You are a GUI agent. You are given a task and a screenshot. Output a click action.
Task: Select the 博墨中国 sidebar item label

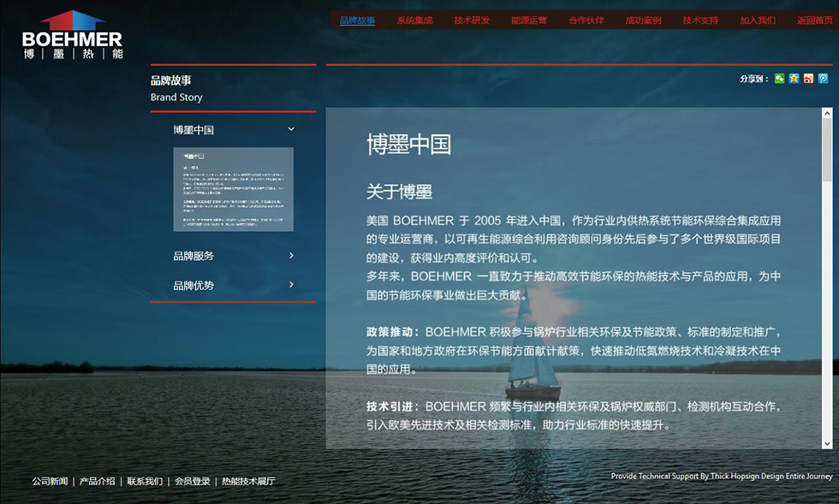click(x=193, y=130)
